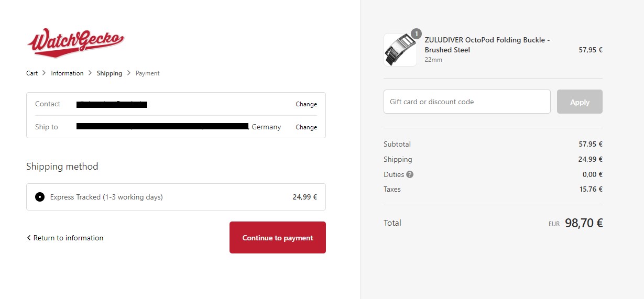Click the ZULUDIVER OctoPod Folding Buckle title
Screen dimensions: 644x299
[x=487, y=45]
